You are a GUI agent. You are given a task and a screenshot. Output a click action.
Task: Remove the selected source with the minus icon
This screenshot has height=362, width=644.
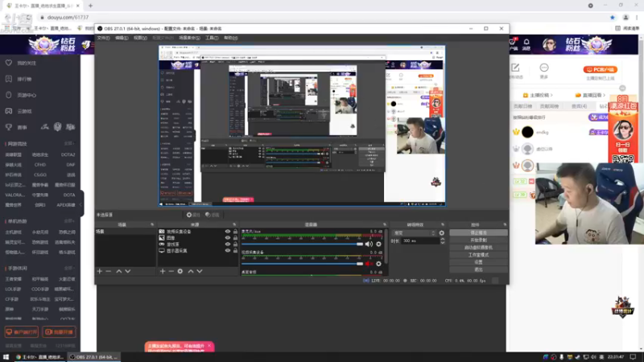171,271
